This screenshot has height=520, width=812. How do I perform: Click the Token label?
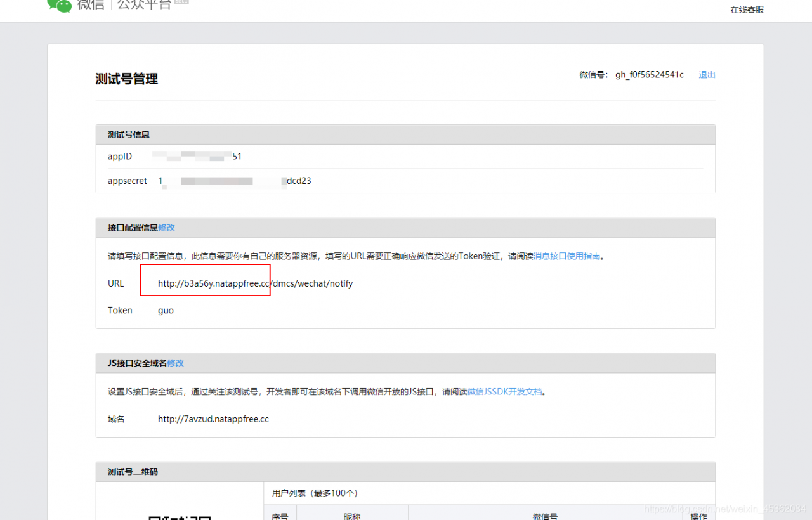[120, 311]
